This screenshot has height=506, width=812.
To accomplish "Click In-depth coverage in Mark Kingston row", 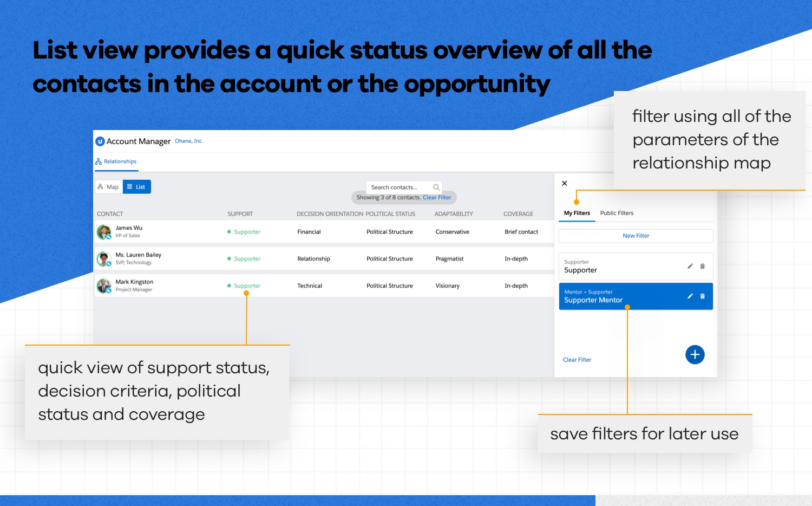I will click(x=516, y=286).
